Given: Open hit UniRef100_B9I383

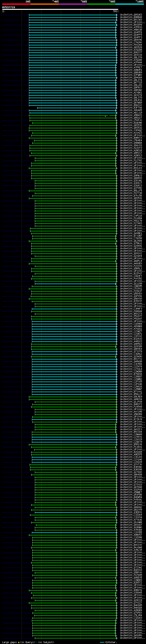Looking at the screenshot, I should click(x=131, y=20).
